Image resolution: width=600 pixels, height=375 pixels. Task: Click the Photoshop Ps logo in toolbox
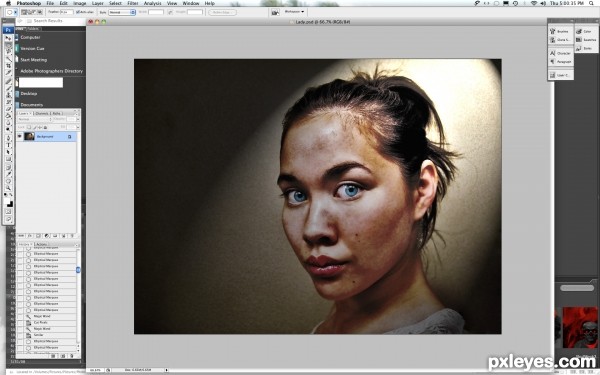coord(8,30)
